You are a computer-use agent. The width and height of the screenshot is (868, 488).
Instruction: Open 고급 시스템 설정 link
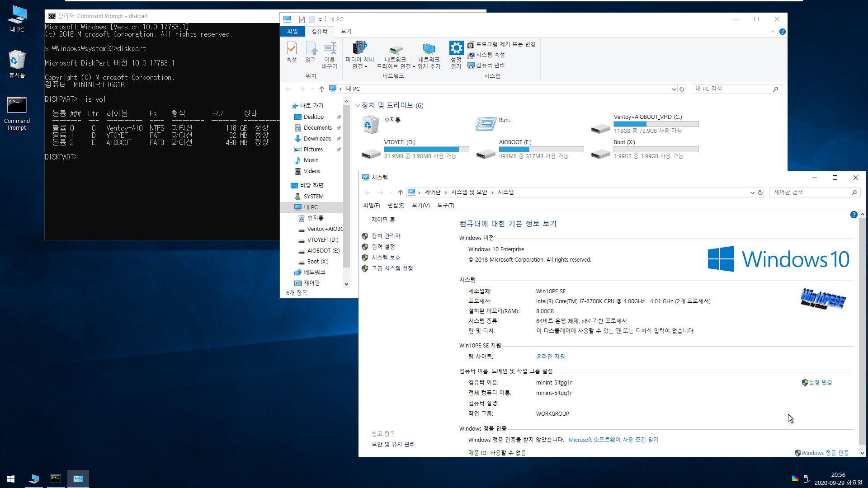(x=392, y=268)
